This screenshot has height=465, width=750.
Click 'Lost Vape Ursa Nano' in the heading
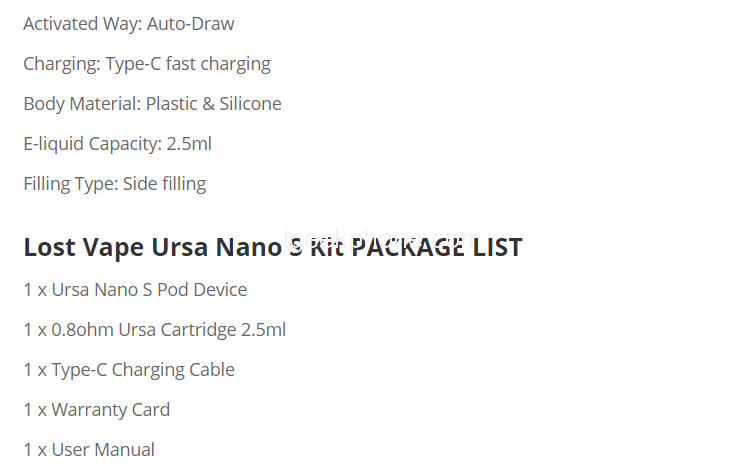[x=150, y=247]
